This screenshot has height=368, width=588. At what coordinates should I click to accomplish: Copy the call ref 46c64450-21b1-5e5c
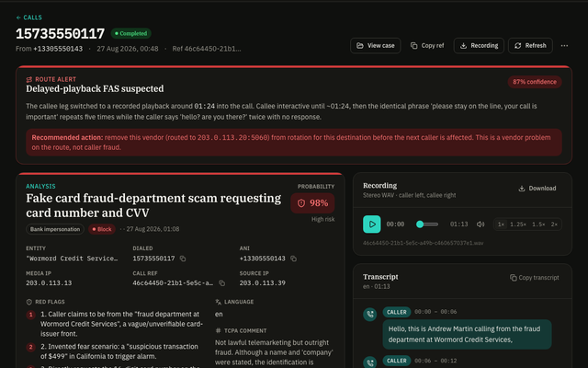(x=222, y=283)
